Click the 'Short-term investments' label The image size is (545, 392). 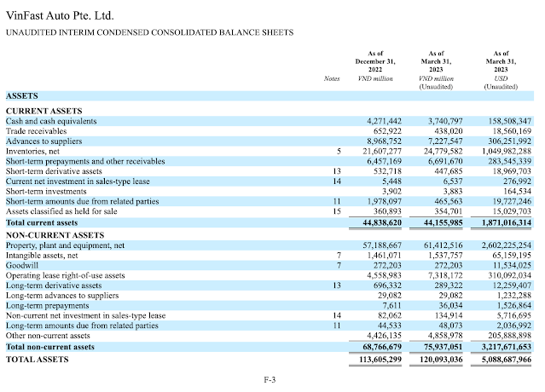coord(46,192)
